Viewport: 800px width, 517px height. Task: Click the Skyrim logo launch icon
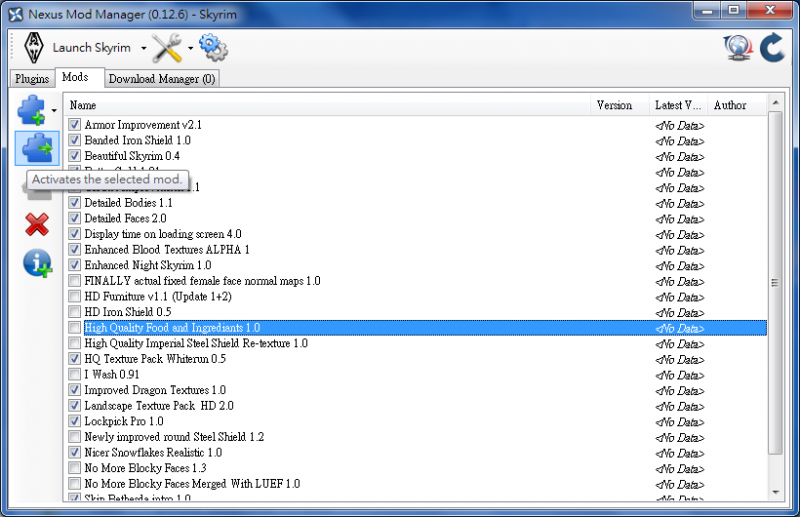pos(34,47)
